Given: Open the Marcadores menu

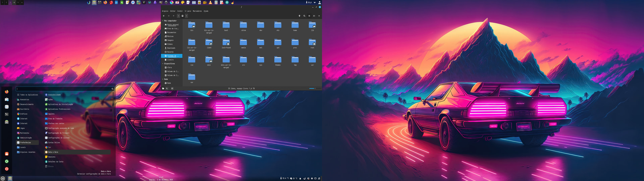Looking at the screenshot, I should tap(197, 11).
